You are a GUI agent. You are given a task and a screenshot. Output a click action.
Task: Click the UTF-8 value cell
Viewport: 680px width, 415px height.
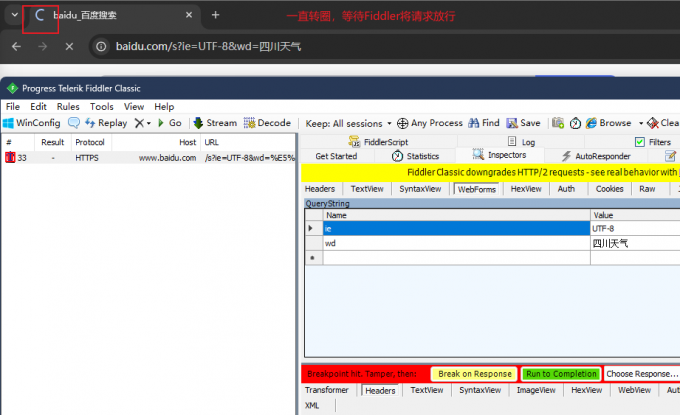coord(635,229)
